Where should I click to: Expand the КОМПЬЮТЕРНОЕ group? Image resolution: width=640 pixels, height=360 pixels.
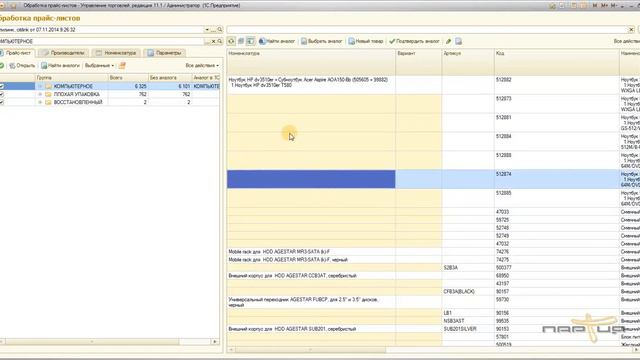40,86
